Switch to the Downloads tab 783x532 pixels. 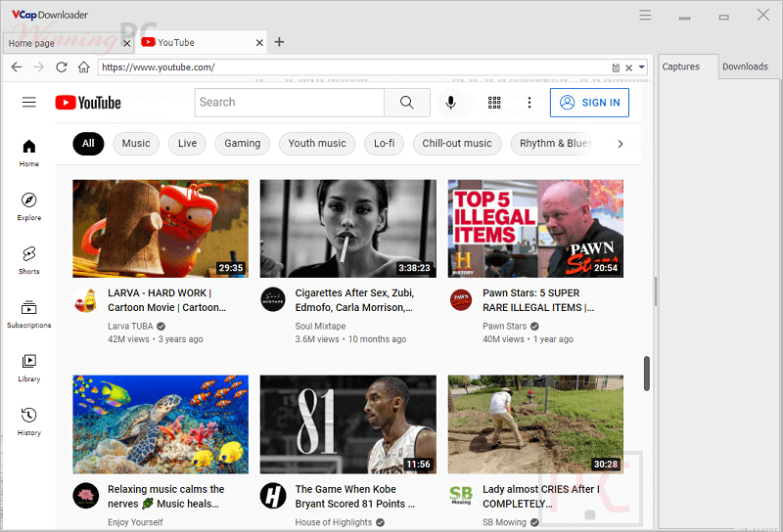tap(745, 66)
